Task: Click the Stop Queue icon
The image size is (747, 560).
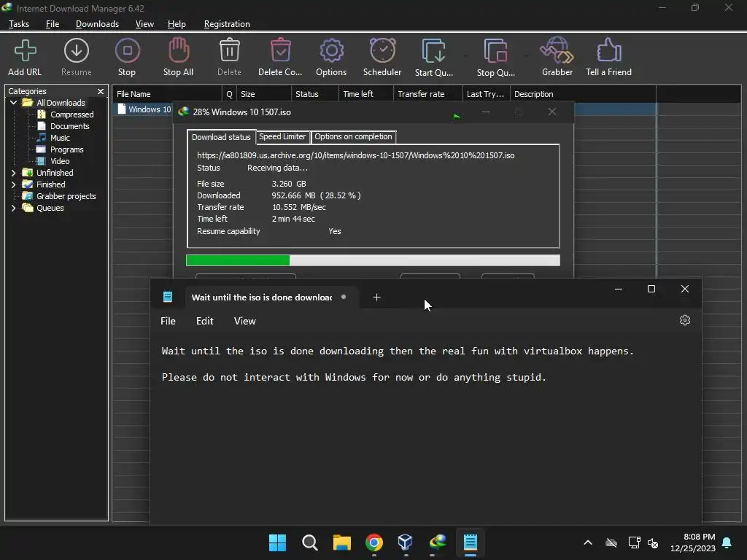Action: point(495,57)
